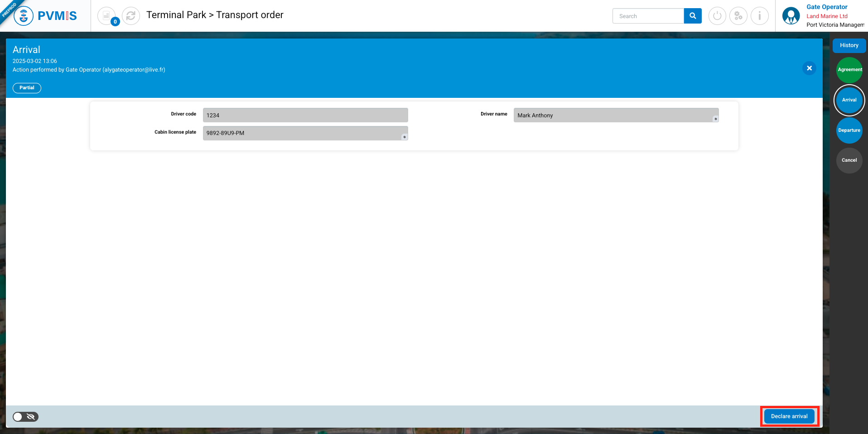The width and height of the screenshot is (868, 434).
Task: Open the History tab
Action: point(849,45)
